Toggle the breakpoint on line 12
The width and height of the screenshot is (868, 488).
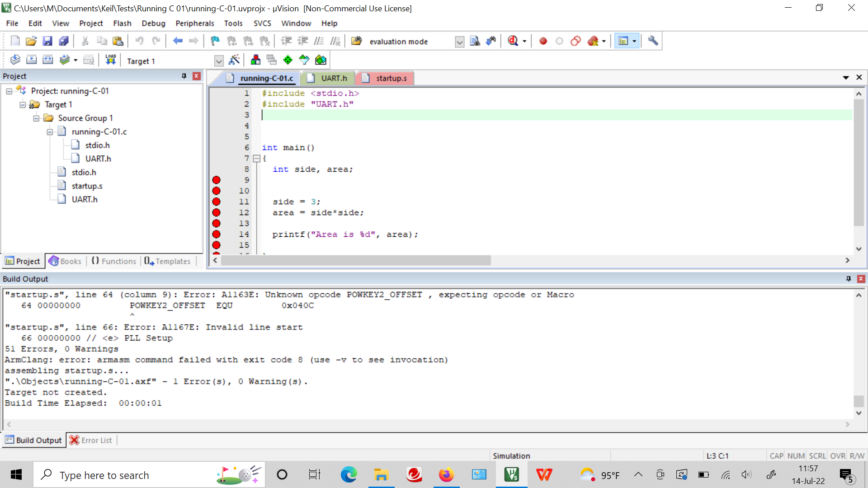[x=217, y=212]
